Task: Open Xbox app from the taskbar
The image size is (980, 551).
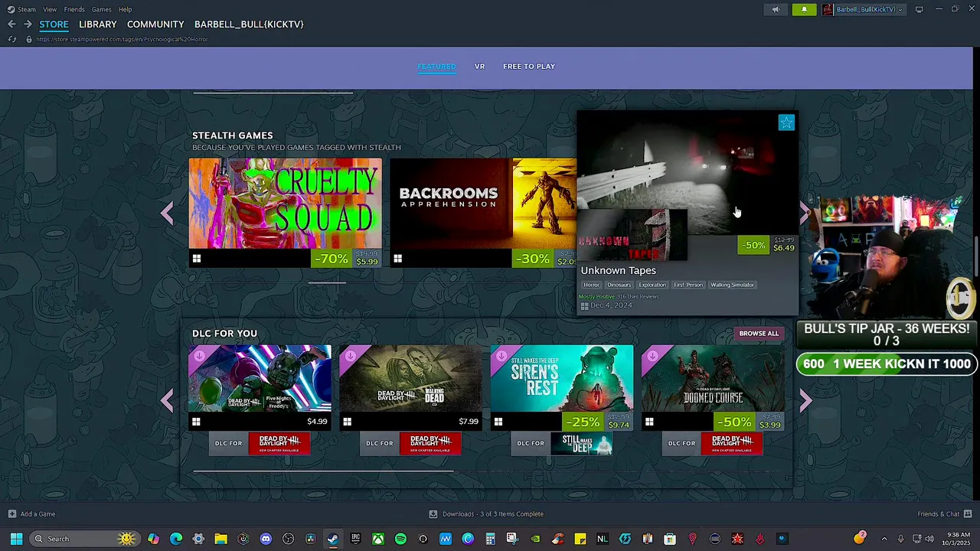Action: [x=378, y=539]
